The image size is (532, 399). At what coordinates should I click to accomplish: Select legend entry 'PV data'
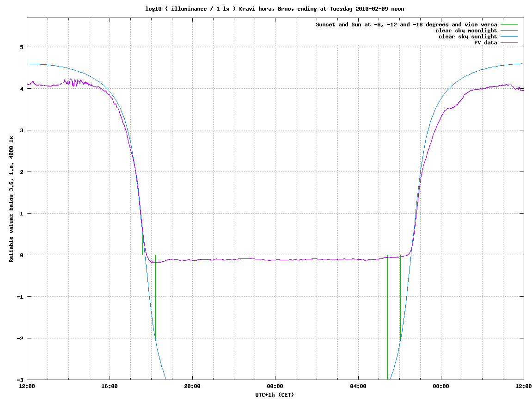pos(485,43)
